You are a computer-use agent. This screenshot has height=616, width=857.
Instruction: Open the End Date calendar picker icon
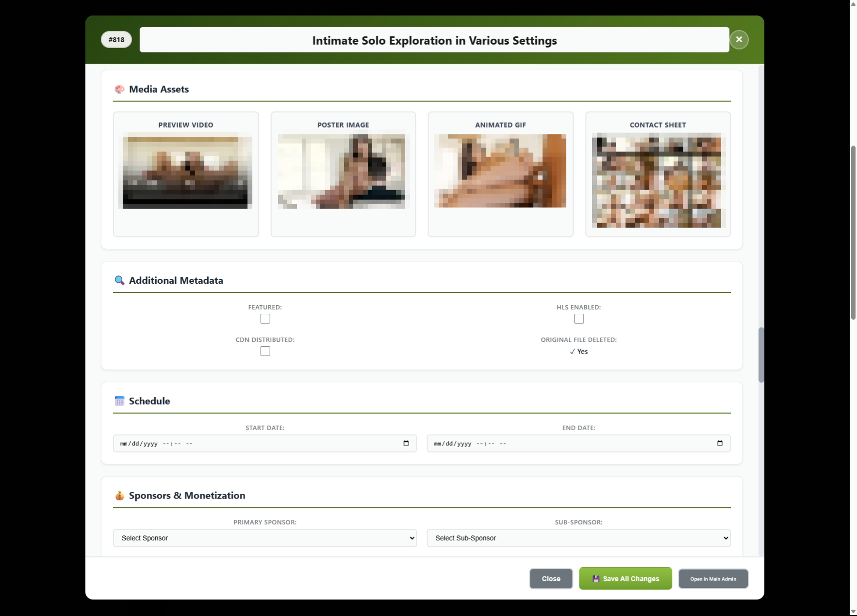point(720,443)
